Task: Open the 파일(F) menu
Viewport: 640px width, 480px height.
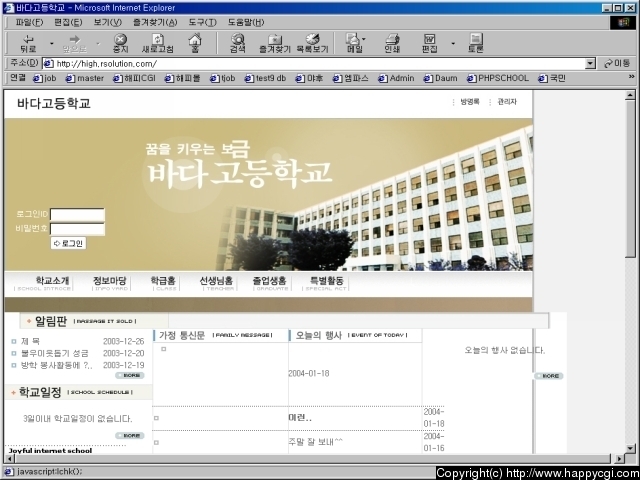Action: [x=29, y=22]
